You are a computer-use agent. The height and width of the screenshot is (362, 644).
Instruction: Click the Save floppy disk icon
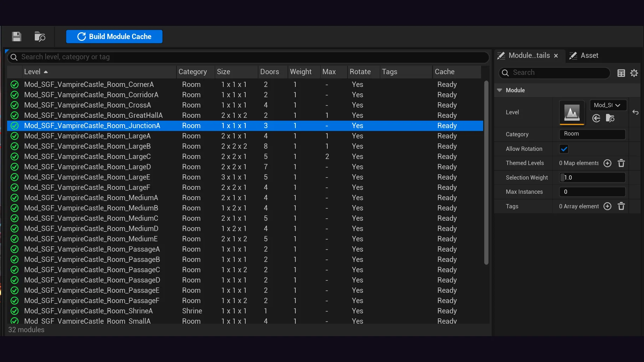pyautogui.click(x=17, y=37)
